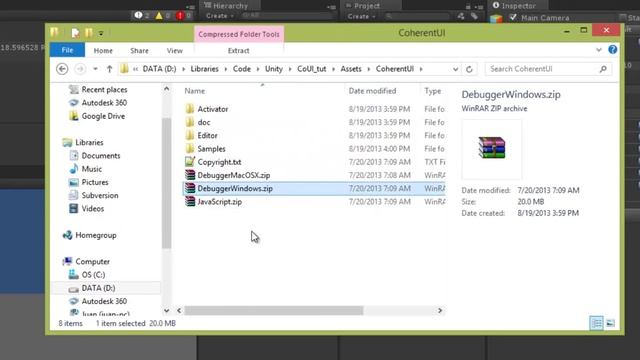Open recent locations dropdown arrow
Viewport: 640px width, 360px height.
95,69
